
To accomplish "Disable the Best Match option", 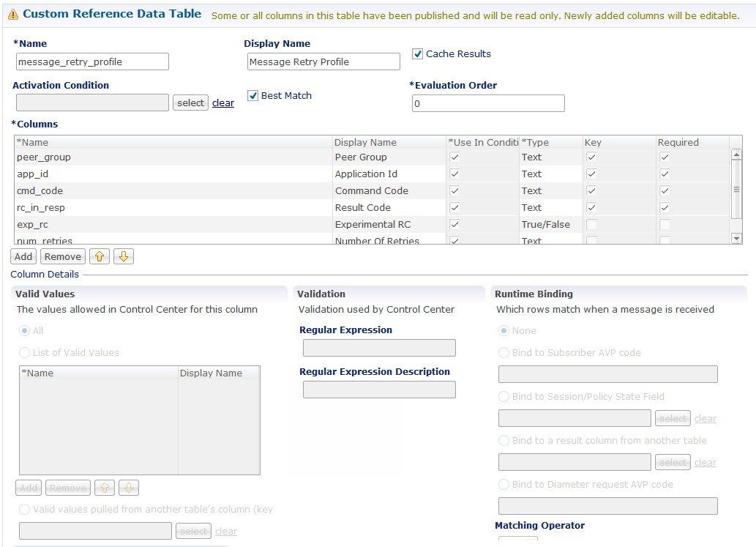I will pyautogui.click(x=252, y=95).
